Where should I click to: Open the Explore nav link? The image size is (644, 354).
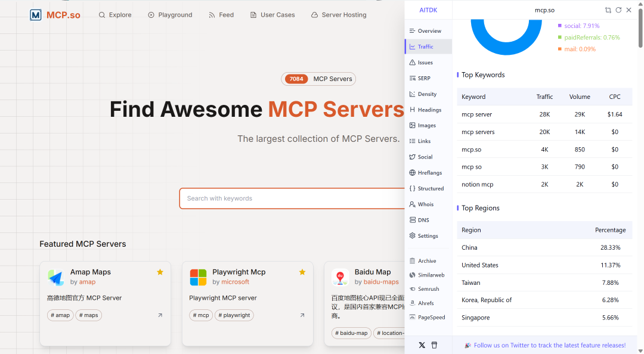[115, 15]
